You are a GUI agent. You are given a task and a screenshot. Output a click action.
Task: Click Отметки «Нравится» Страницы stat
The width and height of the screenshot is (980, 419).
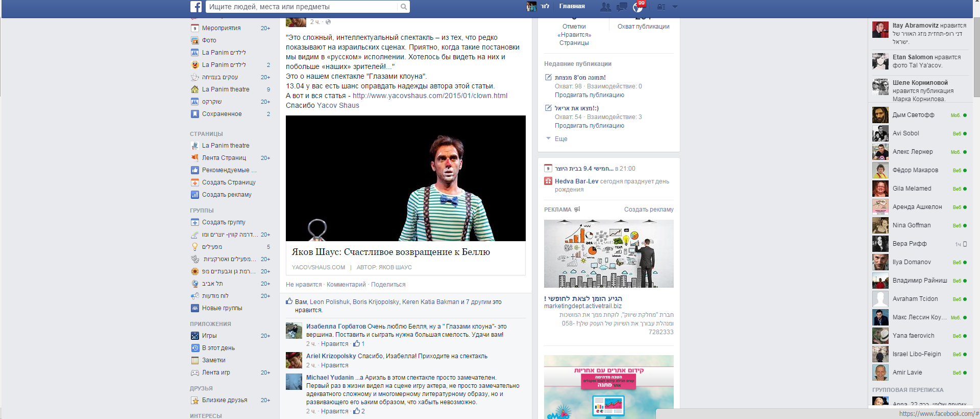click(x=574, y=35)
